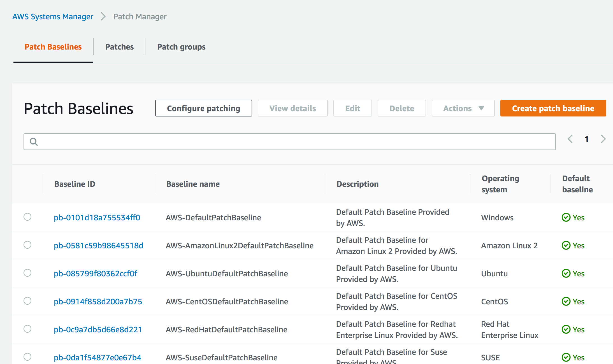This screenshot has height=364, width=613.
Task: Click Create patch baseline button
Action: pos(553,108)
